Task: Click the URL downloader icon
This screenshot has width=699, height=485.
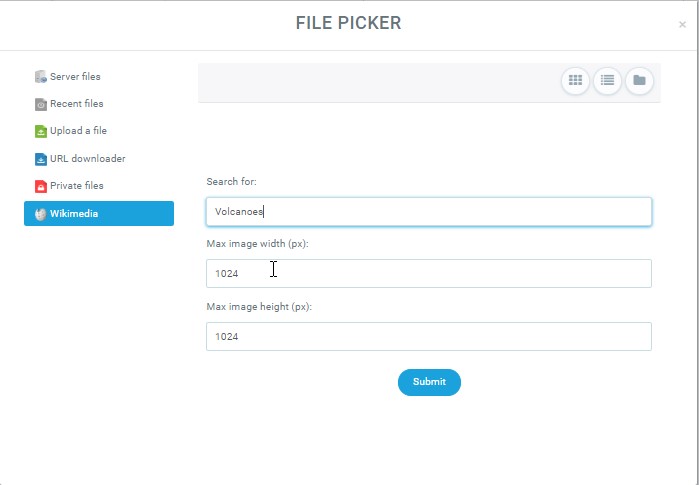Action: coord(41,159)
